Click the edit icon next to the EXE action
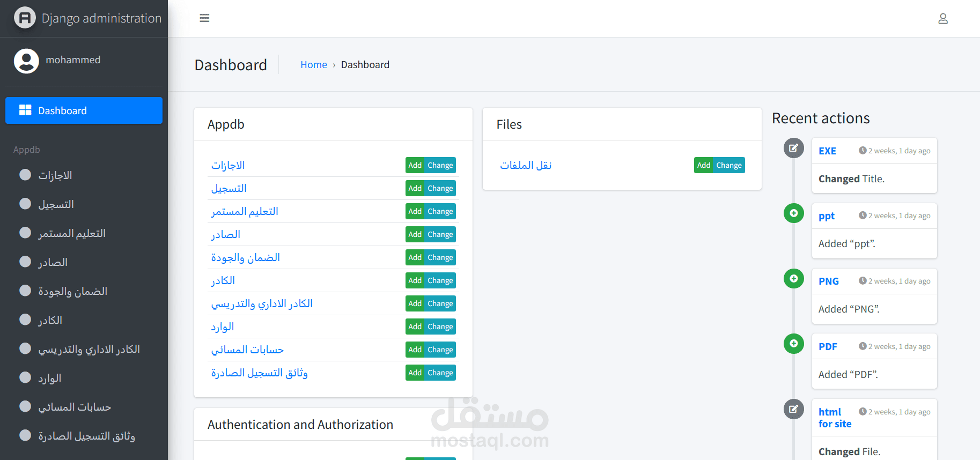980x460 pixels. pos(794,148)
